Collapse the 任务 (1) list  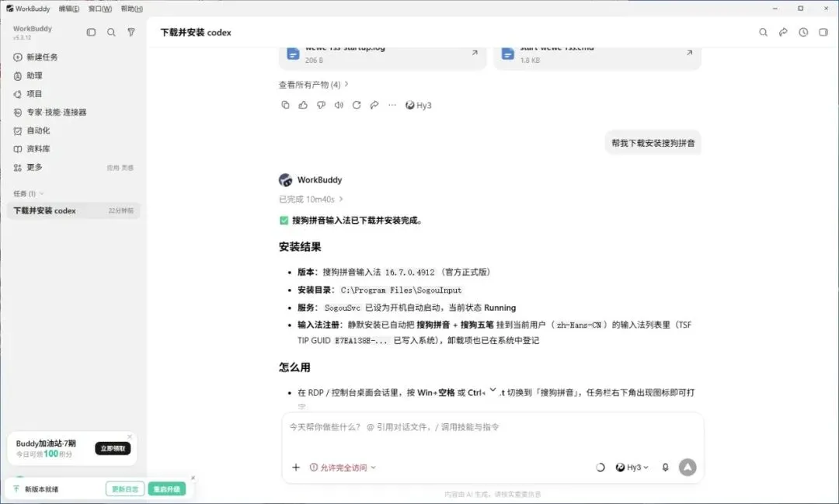(x=29, y=193)
